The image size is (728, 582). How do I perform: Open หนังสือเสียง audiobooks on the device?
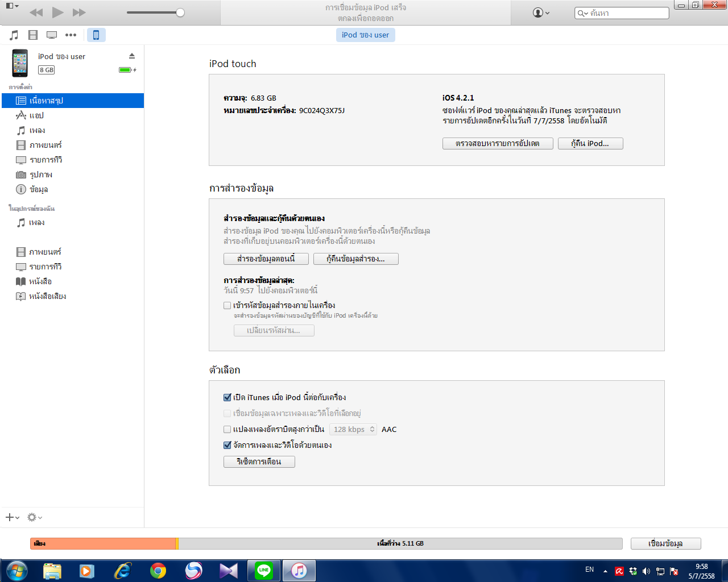[x=73, y=296]
